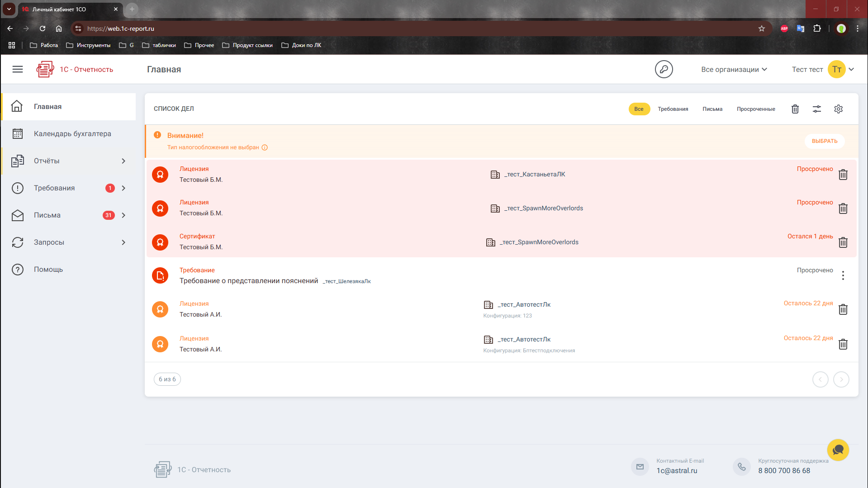Click the 1c@astral.ru email link
Screen dimensions: 868x488
pyautogui.click(x=677, y=470)
